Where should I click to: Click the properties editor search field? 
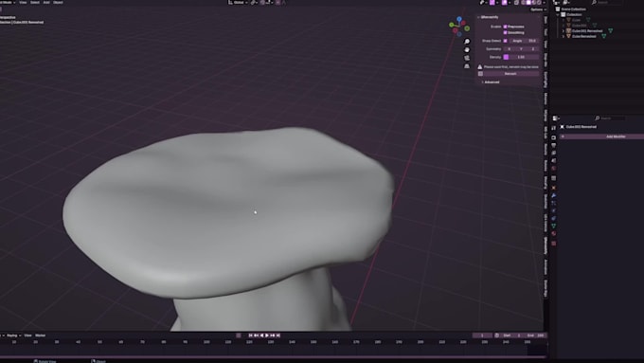(x=610, y=118)
